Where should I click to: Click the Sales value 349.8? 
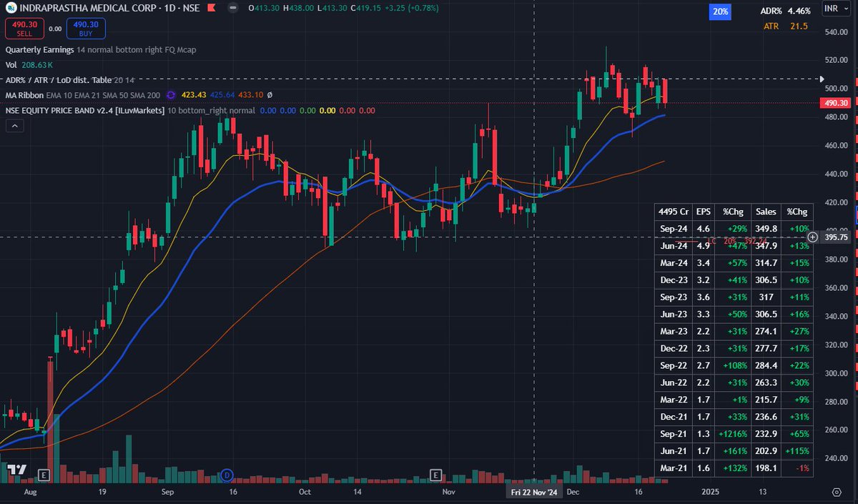767,229
